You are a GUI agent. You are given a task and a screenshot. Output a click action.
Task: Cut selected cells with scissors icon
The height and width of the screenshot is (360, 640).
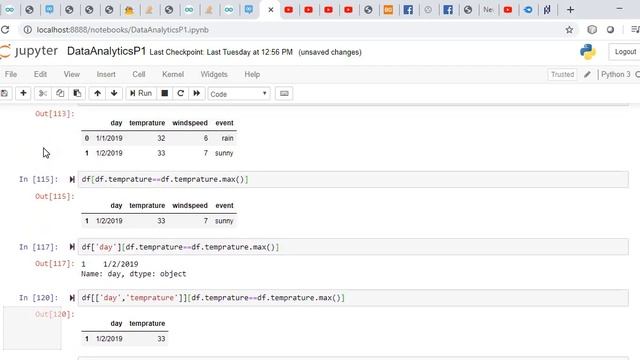click(x=42, y=93)
